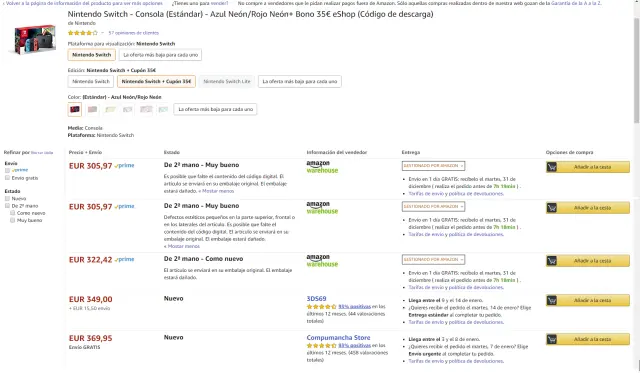Click the star rating icons below the title
The height and width of the screenshot is (373, 640).
(83, 33)
